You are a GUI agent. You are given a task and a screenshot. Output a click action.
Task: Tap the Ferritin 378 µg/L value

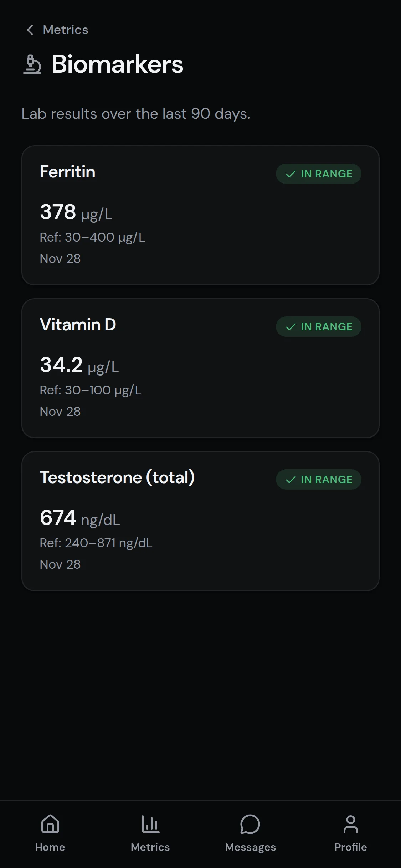76,212
